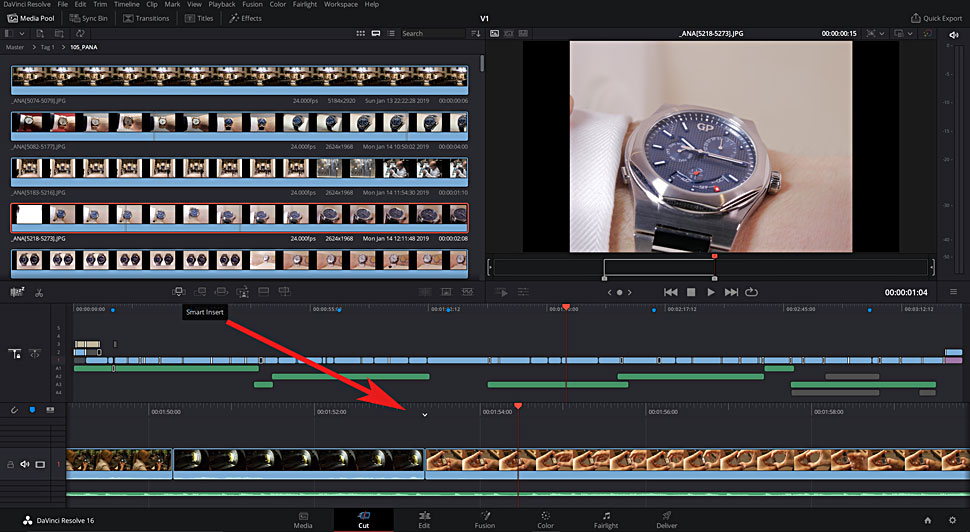The height and width of the screenshot is (532, 970).
Task: Switch to the Media page tab
Action: click(303, 520)
